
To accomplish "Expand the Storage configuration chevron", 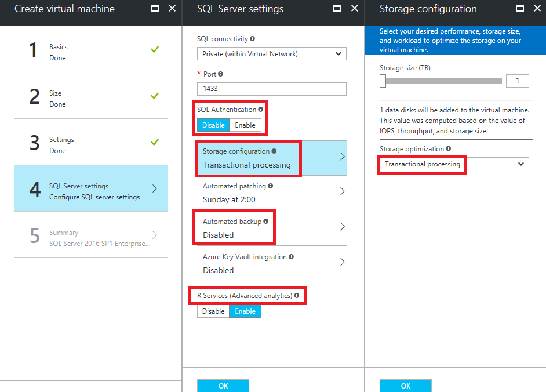I will 343,157.
